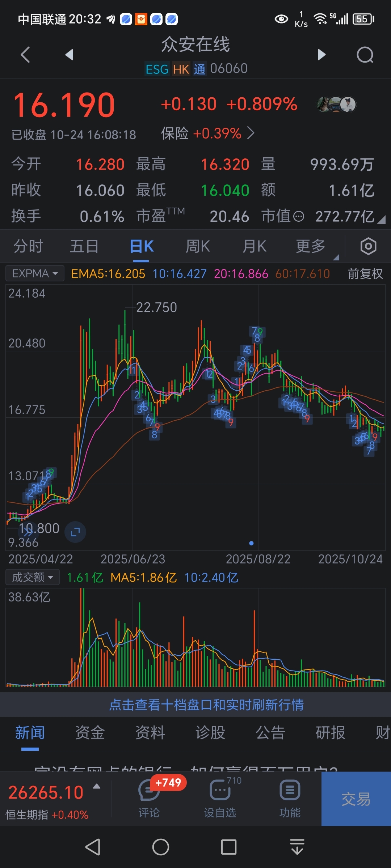
Task: Tap 点击查看十档盘口和实时刷新行情 banner
Action: (x=206, y=705)
